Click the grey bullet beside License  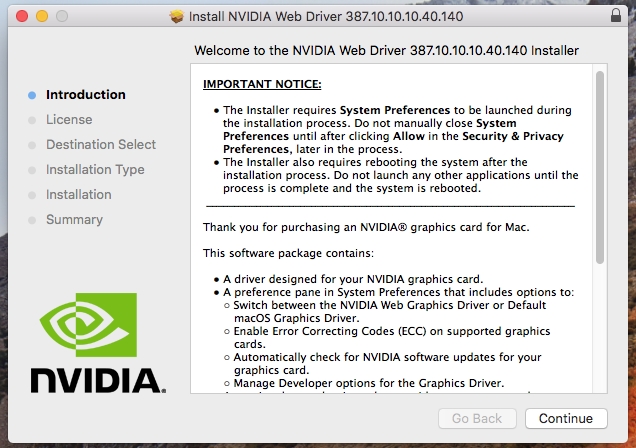pos(32,120)
